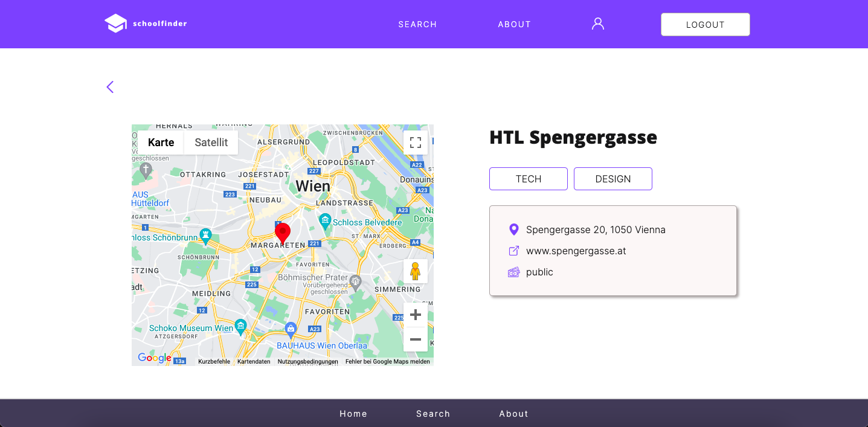Click the schoolfinder graduation cap logo

tap(115, 22)
